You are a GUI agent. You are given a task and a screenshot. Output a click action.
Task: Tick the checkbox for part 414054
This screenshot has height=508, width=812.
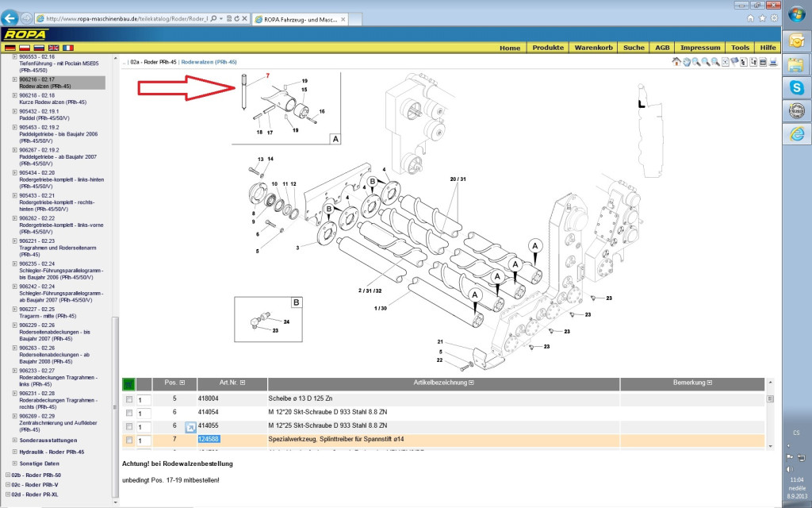[129, 413]
